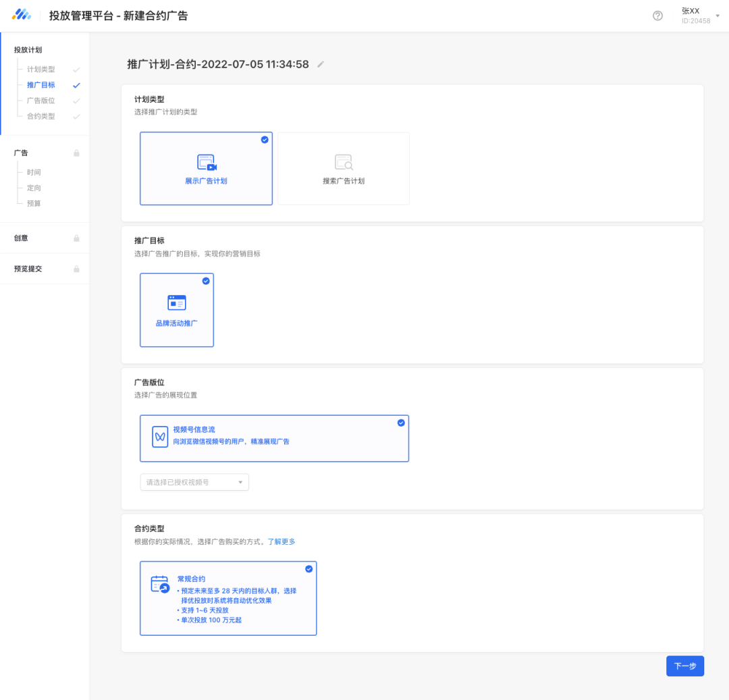Screen dimensions: 729x700
Task: Open the 请选择已授权视频号 dropdown
Action: 194,482
